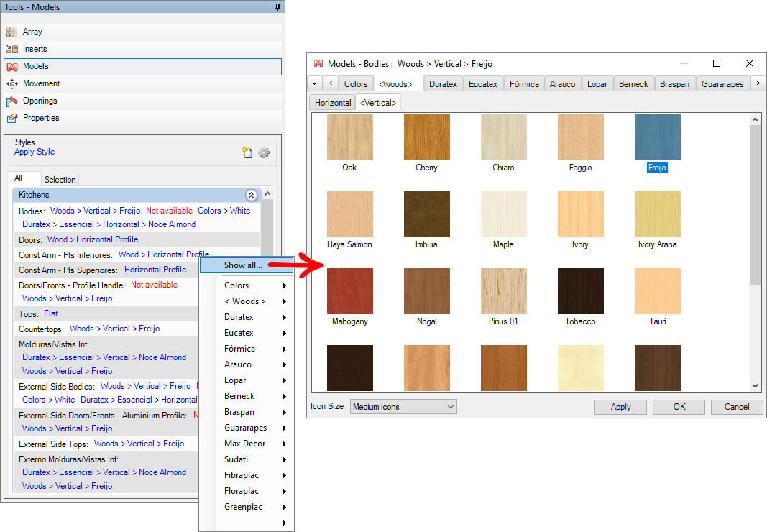Image resolution: width=767 pixels, height=532 pixels.
Task: Open the Fórmica tab in the Models dialog
Action: 524,84
